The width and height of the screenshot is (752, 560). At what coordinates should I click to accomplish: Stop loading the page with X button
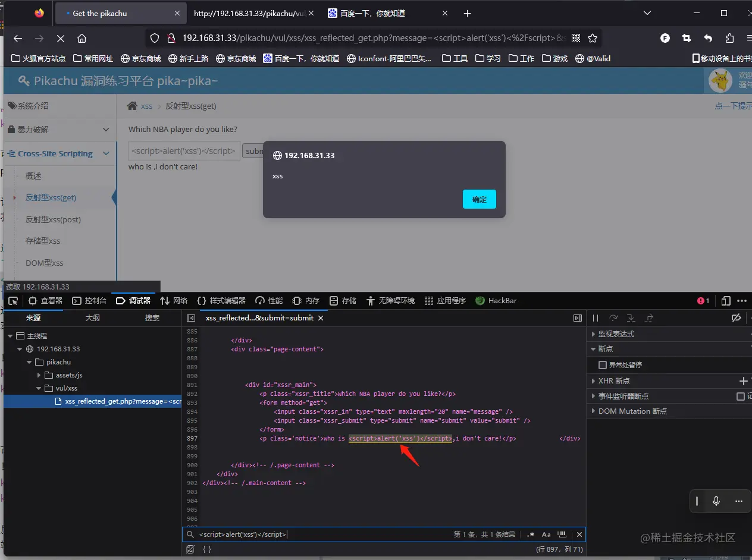(x=60, y=38)
